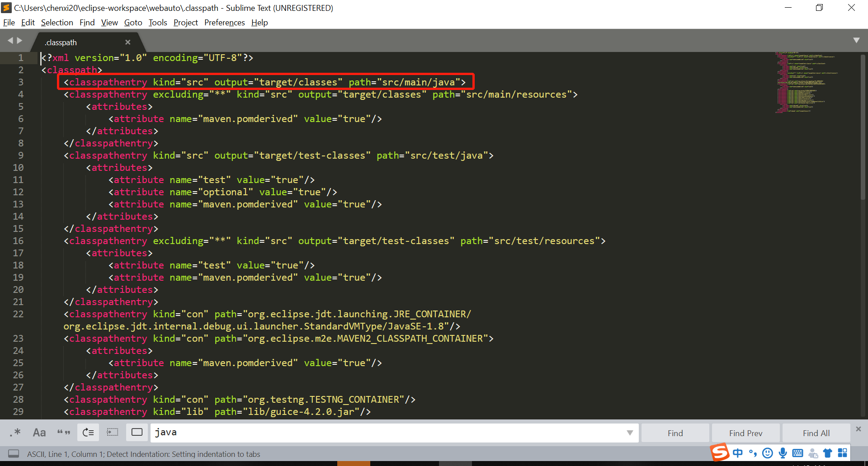Open the Sogou toolbox grid icon
868x466 pixels.
(x=843, y=453)
